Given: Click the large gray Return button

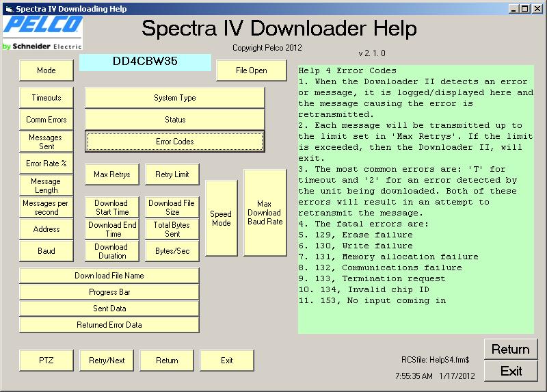Looking at the screenshot, I should pos(511,349).
